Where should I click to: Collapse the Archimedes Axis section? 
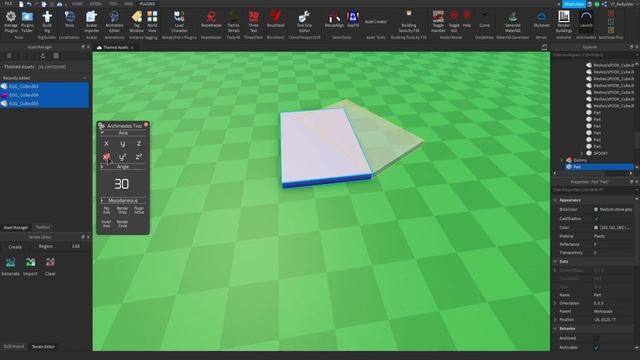[x=102, y=133]
